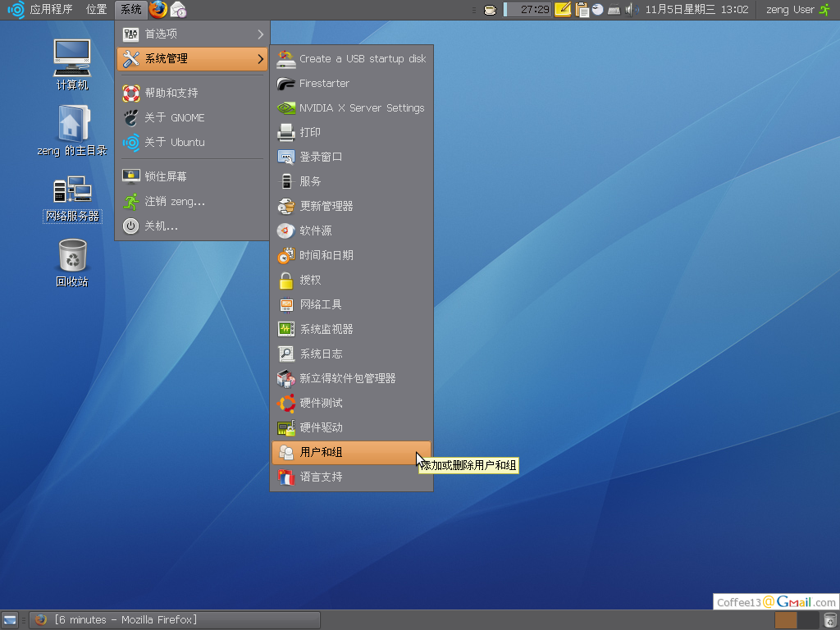Click the green running-man logout icon
Image resolution: width=840 pixels, height=630 pixels.
click(x=825, y=10)
